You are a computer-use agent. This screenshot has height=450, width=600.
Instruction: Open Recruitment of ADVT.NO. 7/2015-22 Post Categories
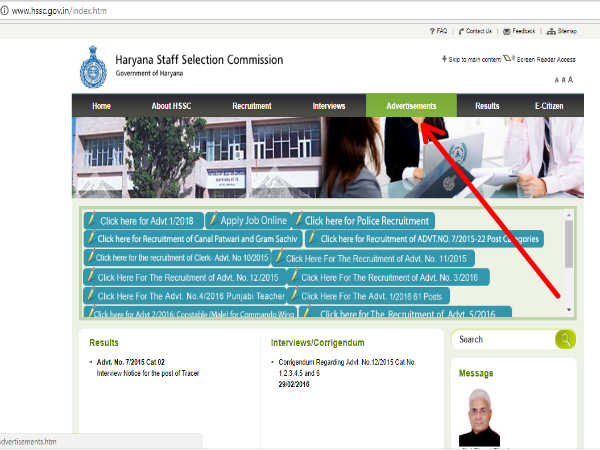coord(424,239)
